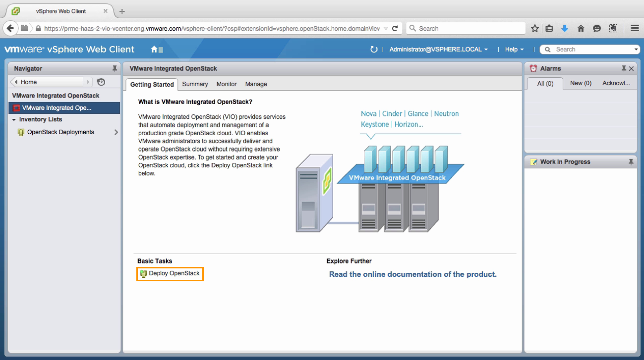
Task: Reload the page with the refresh icon
Action: (x=395, y=29)
